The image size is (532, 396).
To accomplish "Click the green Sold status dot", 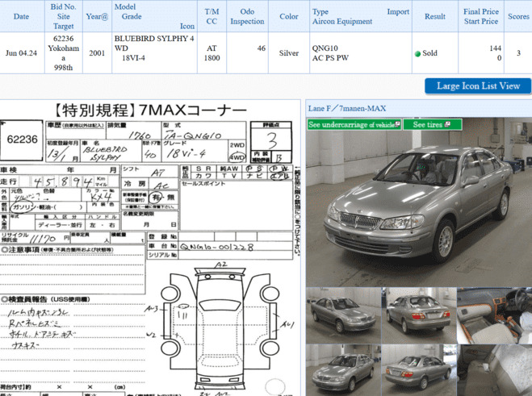I will tap(417, 54).
